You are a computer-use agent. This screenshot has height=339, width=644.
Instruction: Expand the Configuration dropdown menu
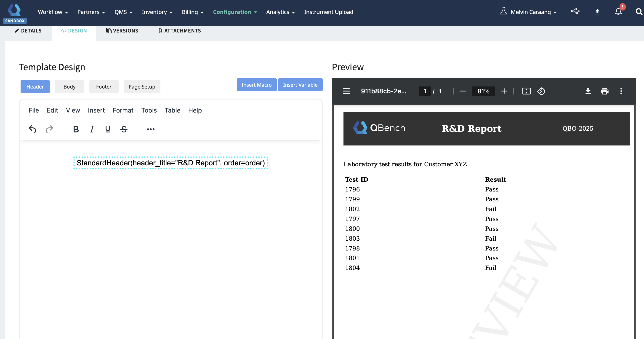(x=235, y=12)
